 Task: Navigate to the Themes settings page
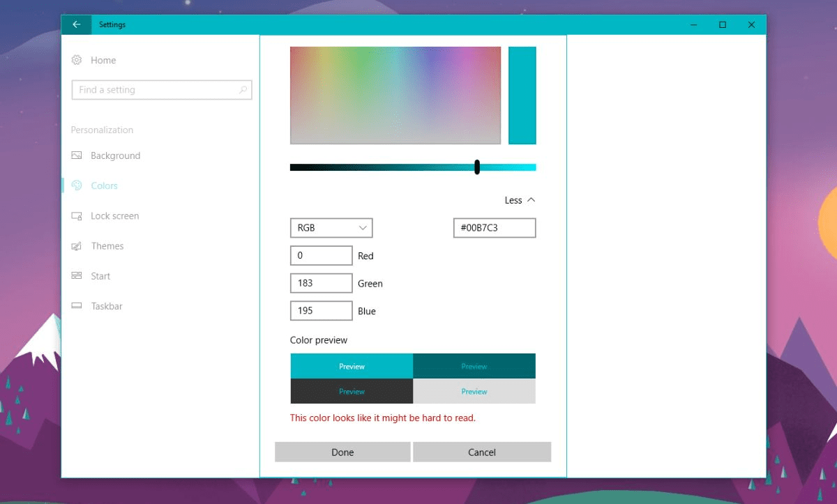pos(108,246)
